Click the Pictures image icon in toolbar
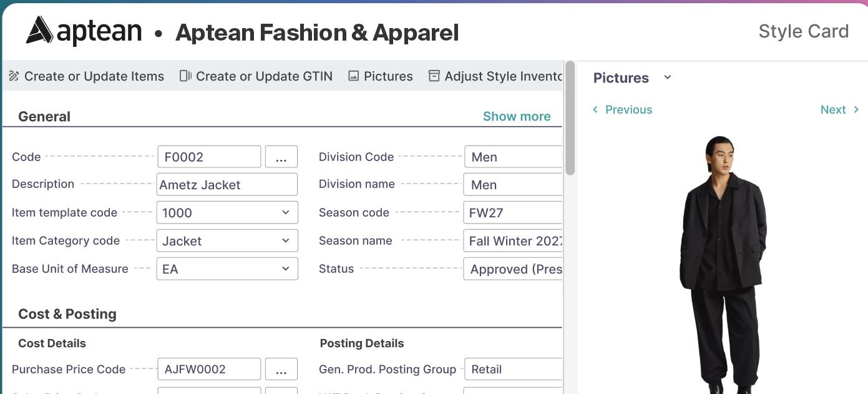This screenshot has width=868, height=394. pos(353,76)
